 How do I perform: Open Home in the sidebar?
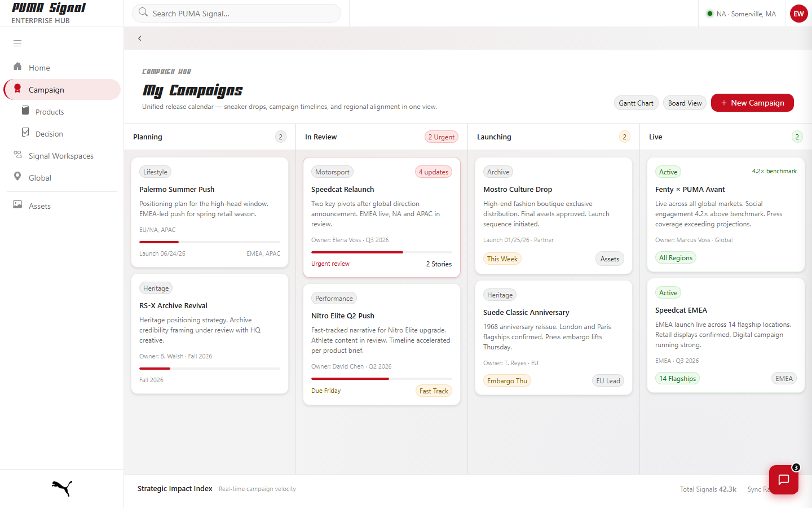pyautogui.click(x=62, y=68)
